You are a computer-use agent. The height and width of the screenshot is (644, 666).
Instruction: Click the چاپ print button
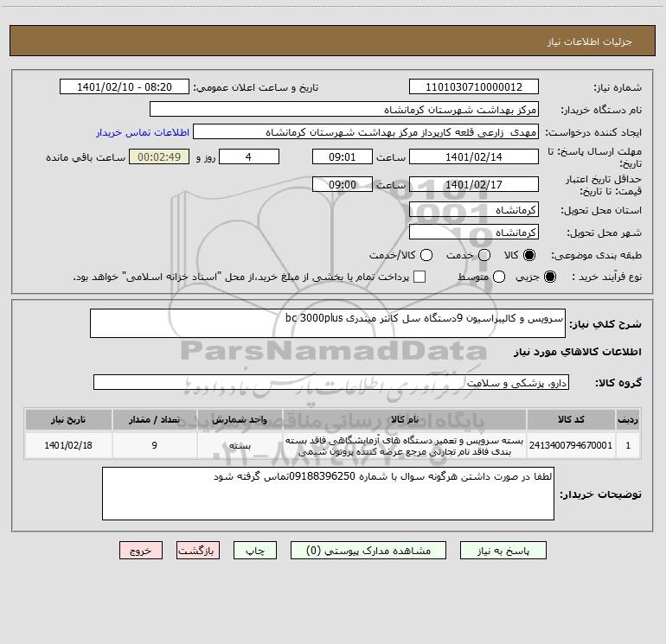255,551
